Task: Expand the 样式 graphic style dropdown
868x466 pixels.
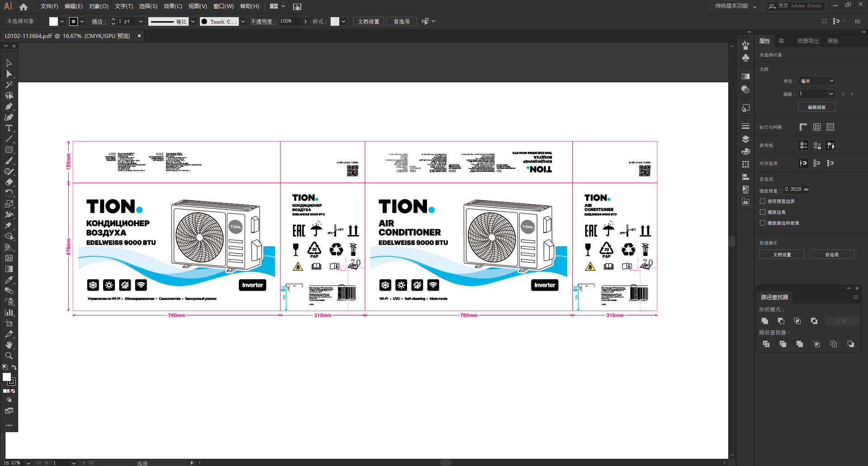Action: click(x=344, y=21)
